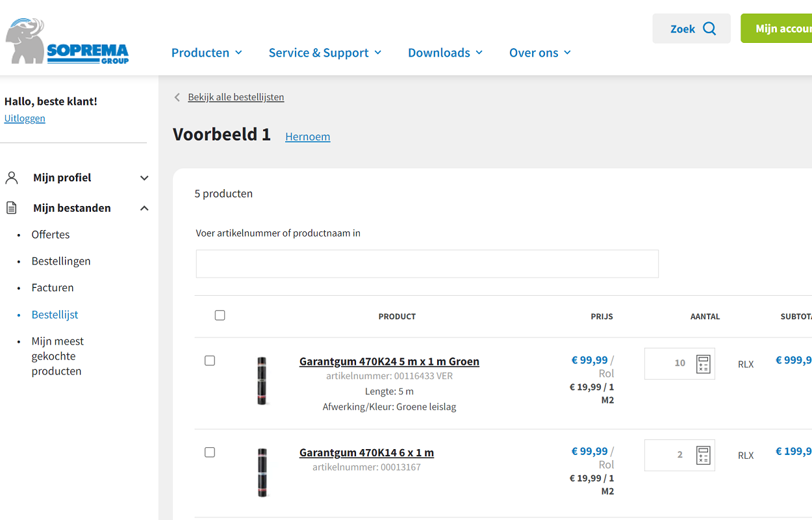The image size is (812, 520).
Task: Check the box for Garantgum 470K24 Groen
Action: click(210, 361)
